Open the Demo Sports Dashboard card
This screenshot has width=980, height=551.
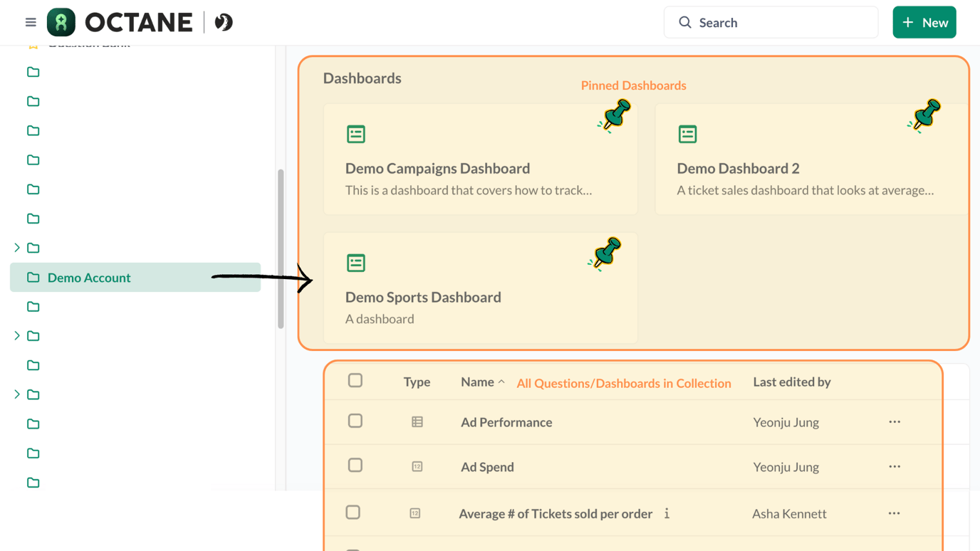pyautogui.click(x=423, y=297)
